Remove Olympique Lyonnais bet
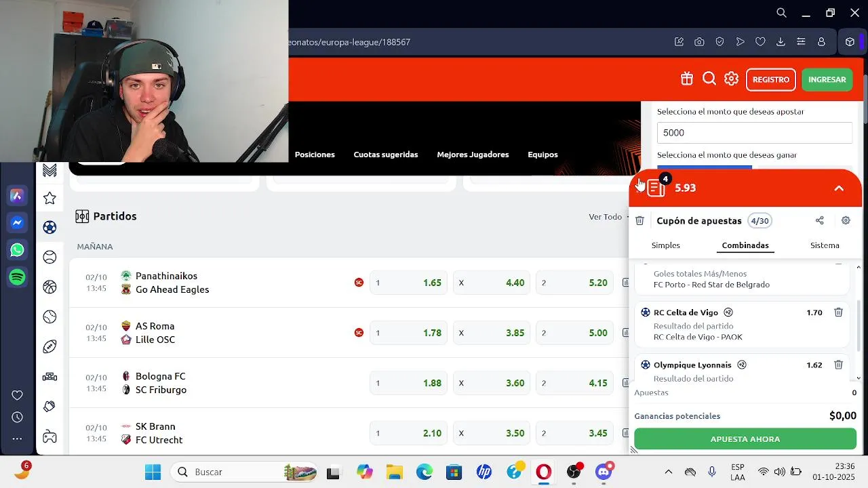Screen dimensions: 868x488 coord(838,365)
